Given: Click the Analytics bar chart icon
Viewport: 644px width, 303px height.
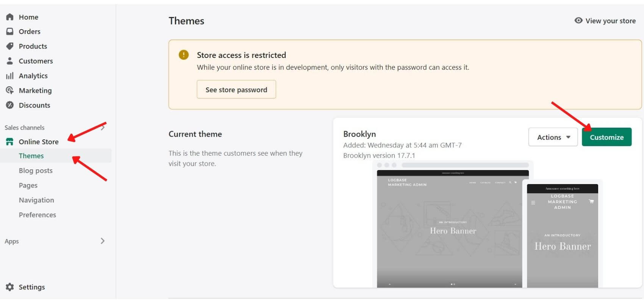Looking at the screenshot, I should pyautogui.click(x=10, y=76).
